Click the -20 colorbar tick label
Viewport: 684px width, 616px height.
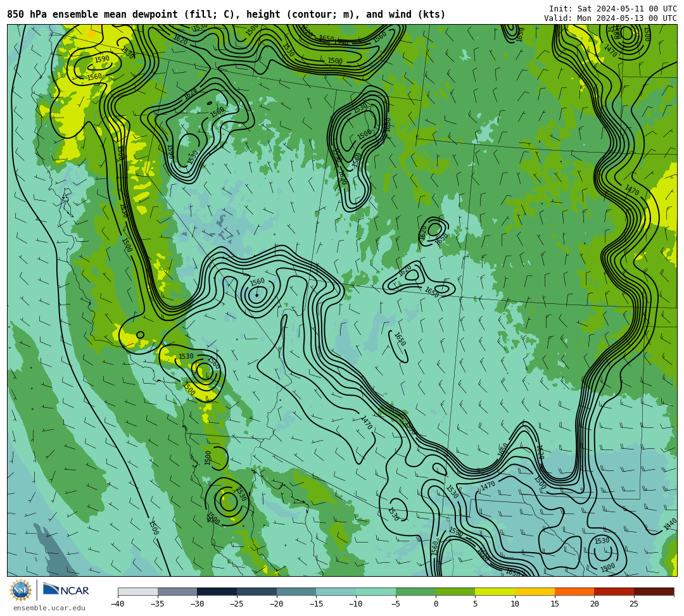point(277,604)
